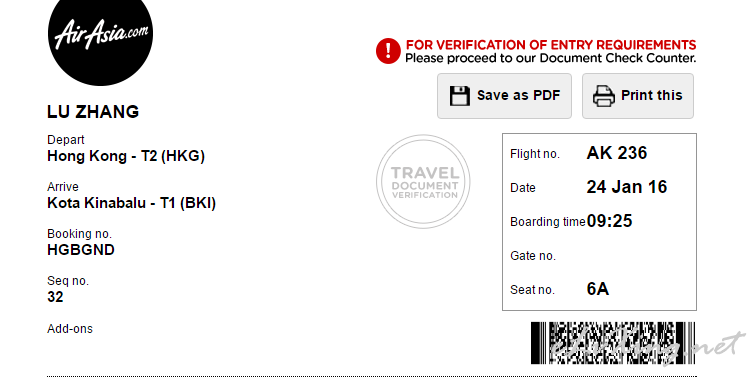The width and height of the screenshot is (756, 379).
Task: Click the seat number 6A
Action: click(x=597, y=289)
